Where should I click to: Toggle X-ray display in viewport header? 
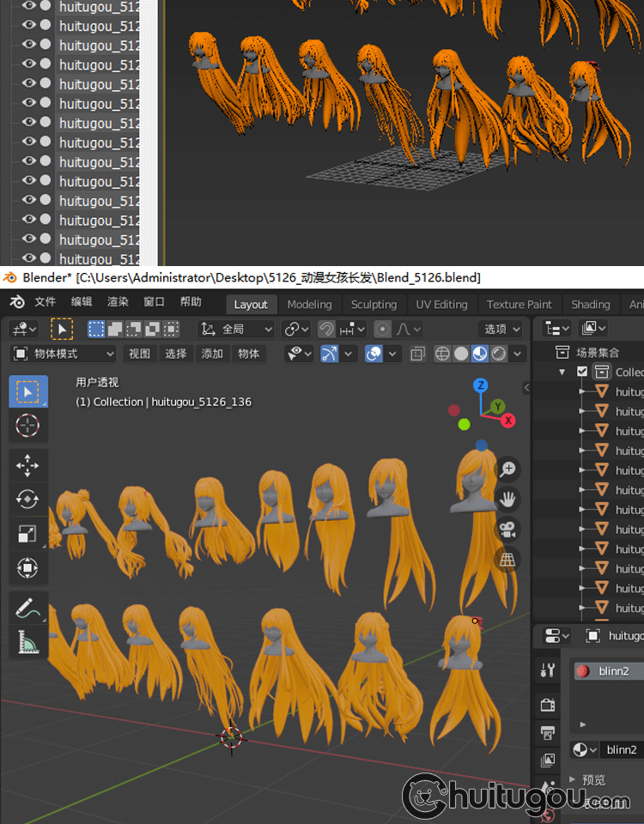[417, 354]
